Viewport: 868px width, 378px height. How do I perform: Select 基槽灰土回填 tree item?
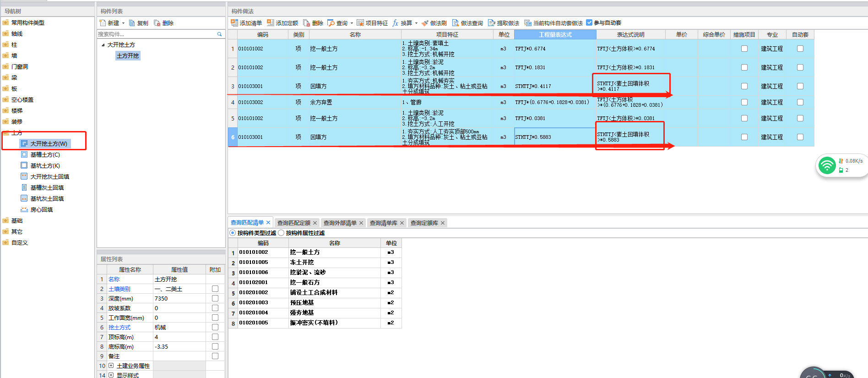pos(47,188)
